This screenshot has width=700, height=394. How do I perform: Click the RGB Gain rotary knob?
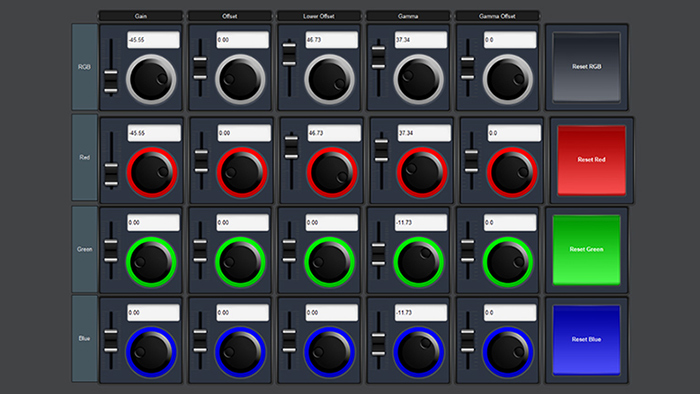(151, 79)
